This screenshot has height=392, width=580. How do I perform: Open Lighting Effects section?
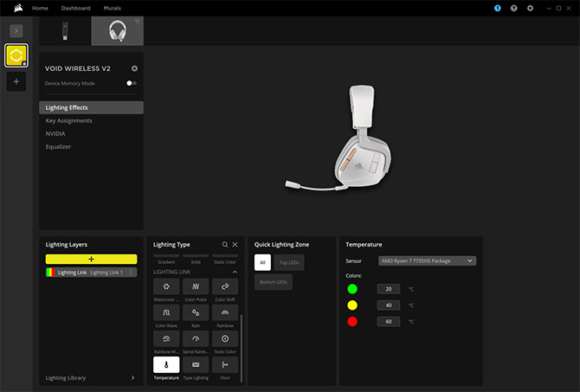92,107
